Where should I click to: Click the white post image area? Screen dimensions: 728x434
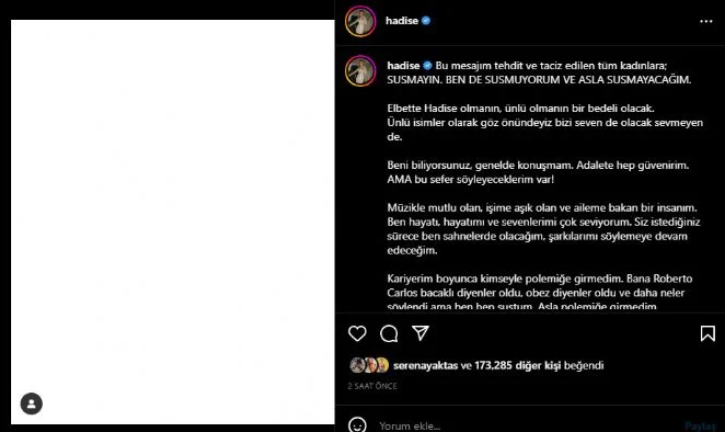pyautogui.click(x=173, y=222)
